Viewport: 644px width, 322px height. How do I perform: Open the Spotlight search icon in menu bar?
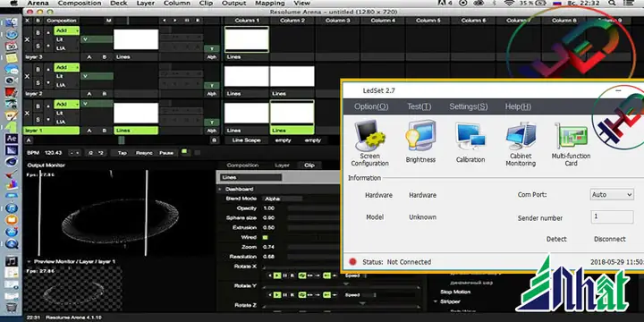tap(613, 4)
